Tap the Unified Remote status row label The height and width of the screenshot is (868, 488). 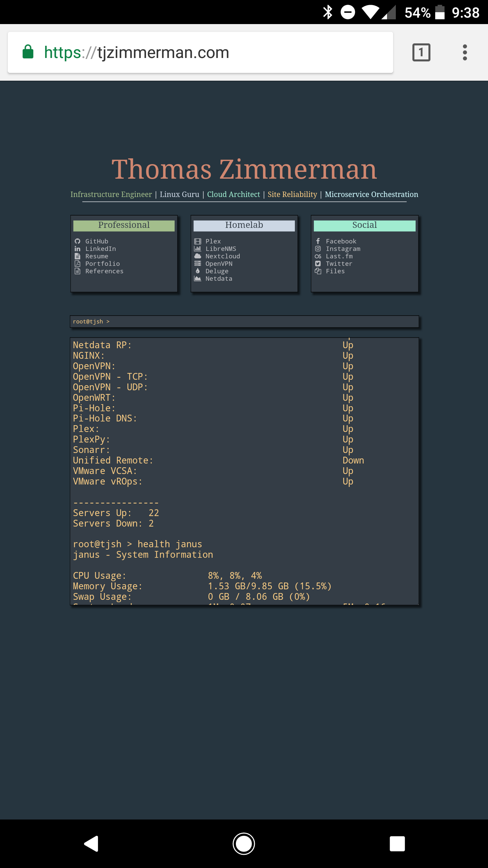coord(113,460)
